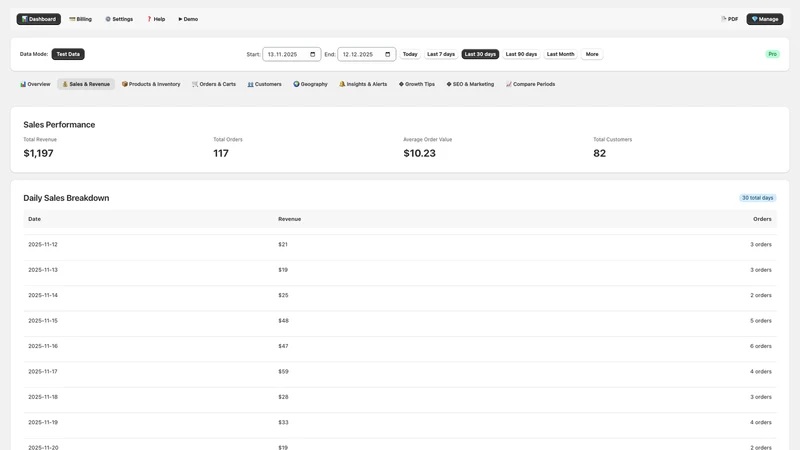Select the 2025-11-14 date cell
The width and height of the screenshot is (800, 450).
(43, 295)
